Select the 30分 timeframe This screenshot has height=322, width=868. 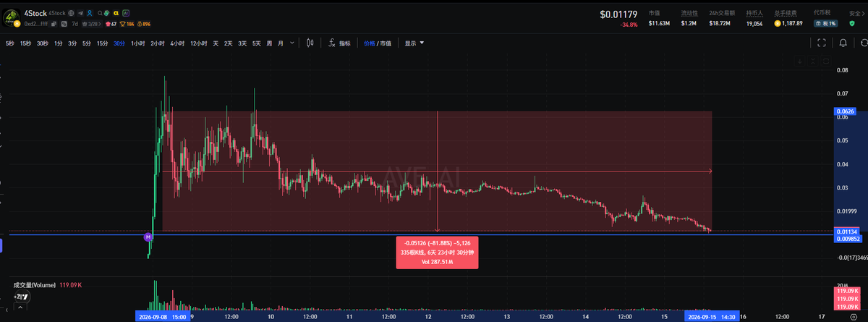[119, 43]
